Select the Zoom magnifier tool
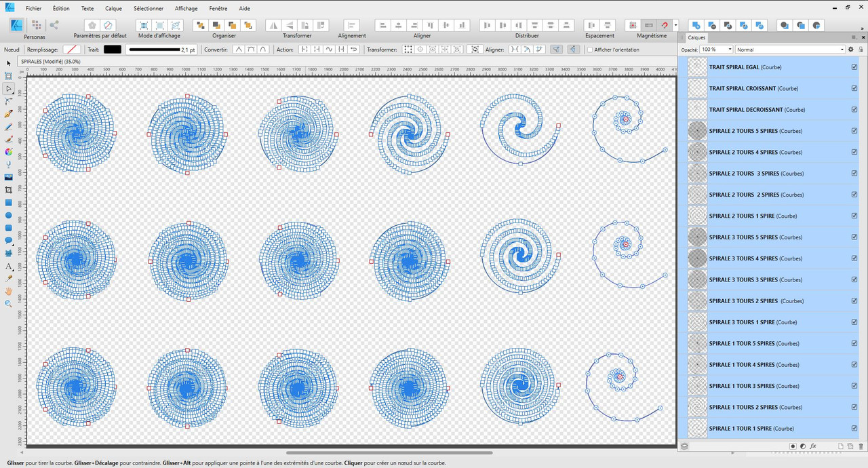The width and height of the screenshot is (868, 468). [x=9, y=304]
